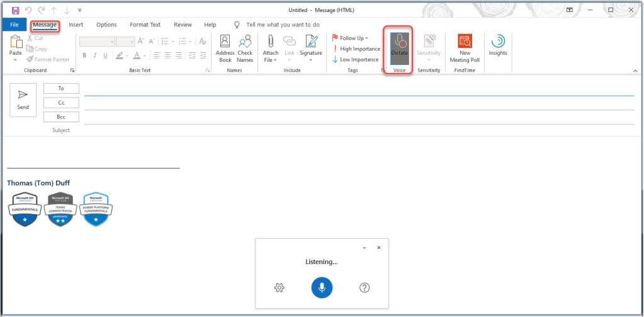Toggle High Importance tag
Image resolution: width=644 pixels, height=317 pixels.
tap(356, 49)
